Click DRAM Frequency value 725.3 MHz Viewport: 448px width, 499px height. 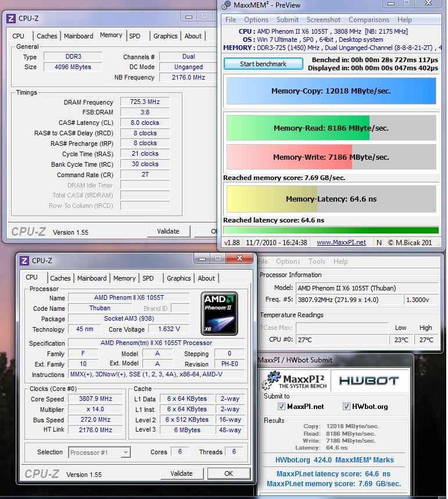click(x=145, y=102)
